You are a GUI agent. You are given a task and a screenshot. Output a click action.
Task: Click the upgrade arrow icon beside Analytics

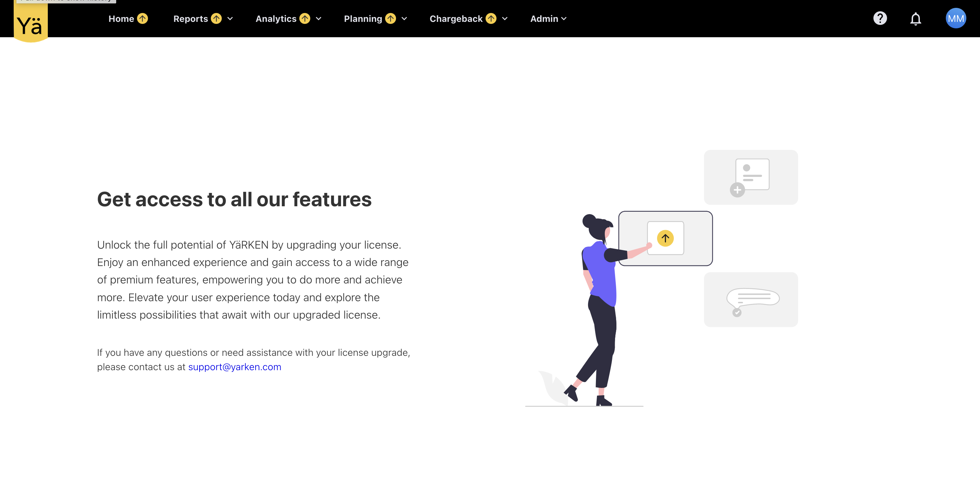click(305, 19)
